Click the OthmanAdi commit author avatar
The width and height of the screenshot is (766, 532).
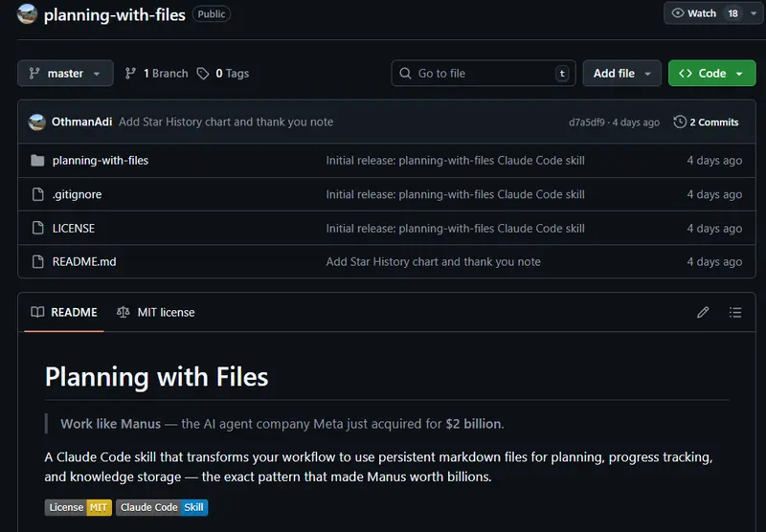click(x=37, y=122)
